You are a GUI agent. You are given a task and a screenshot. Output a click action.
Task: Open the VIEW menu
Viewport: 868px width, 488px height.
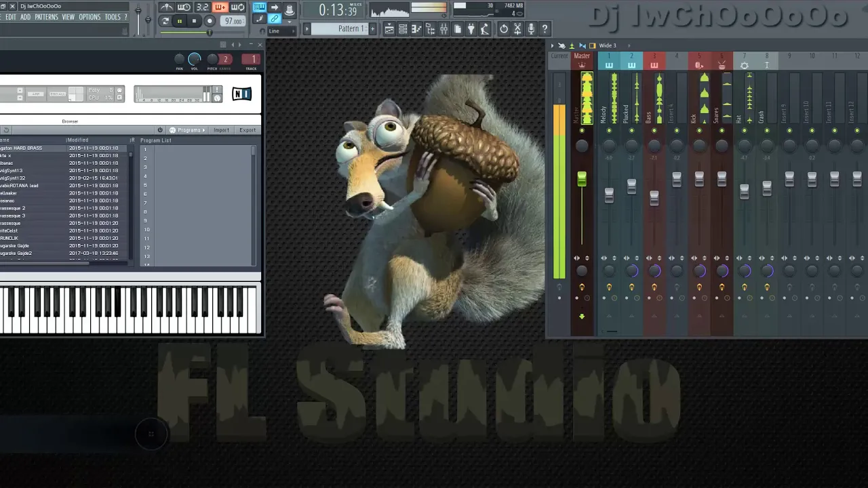tap(68, 17)
